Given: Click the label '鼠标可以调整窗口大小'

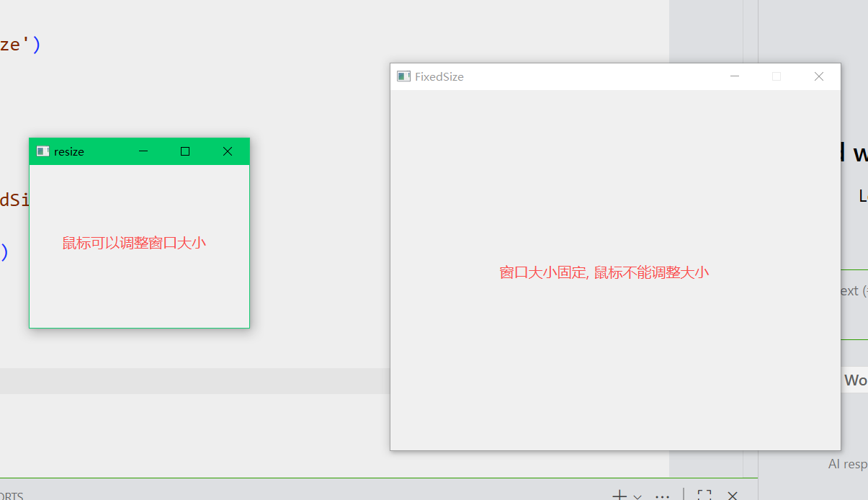Looking at the screenshot, I should click(x=134, y=244).
